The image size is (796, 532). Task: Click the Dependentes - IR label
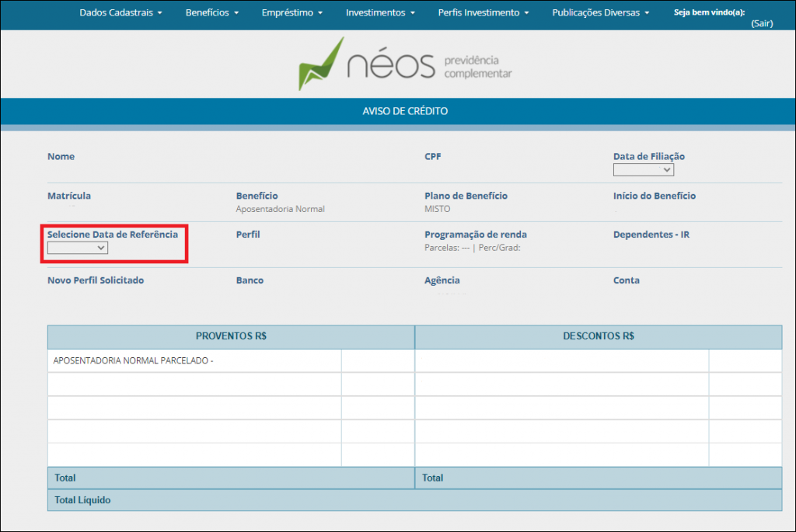(651, 235)
